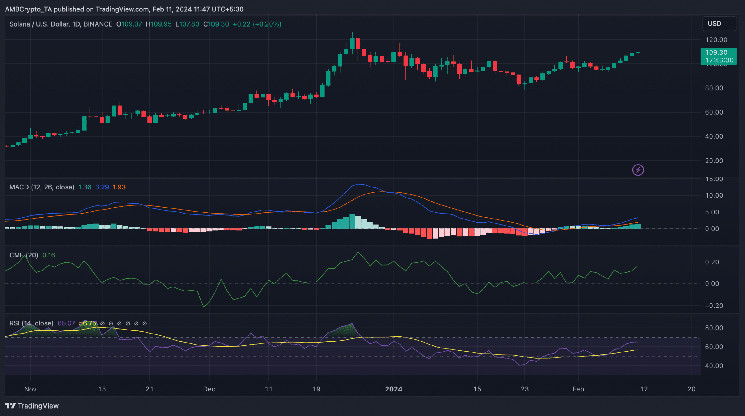
Task: Click the AMBCrypto_TA published header text
Action: pos(124,9)
